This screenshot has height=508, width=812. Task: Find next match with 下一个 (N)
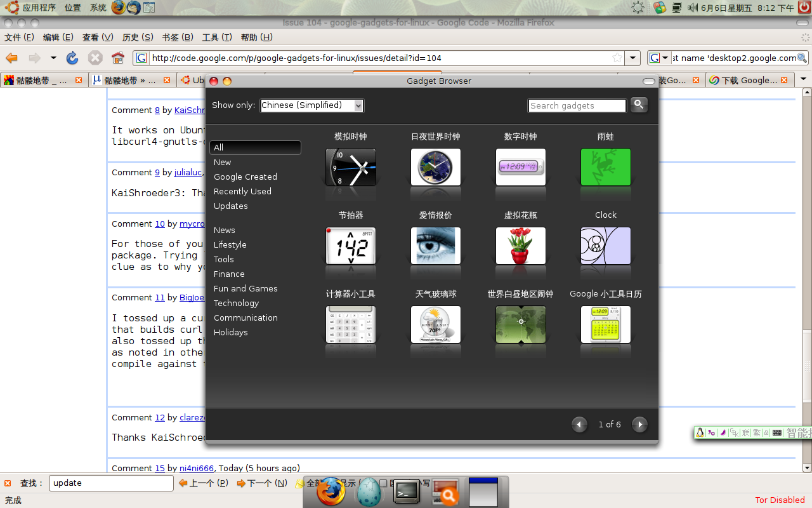click(262, 483)
